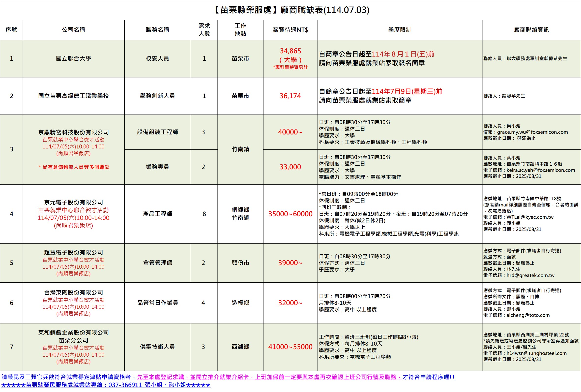Click the note *專科畢薪資另計
581x392 pixels.
click(290, 67)
